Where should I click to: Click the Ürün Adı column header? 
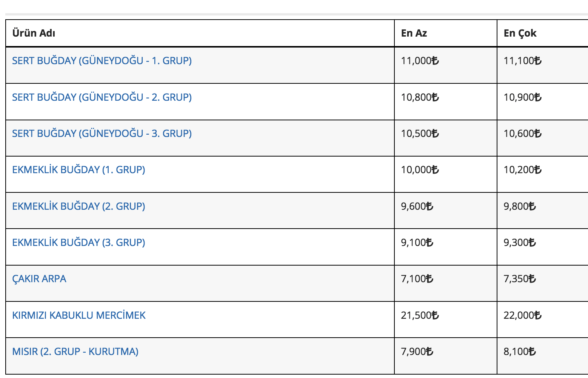[34, 33]
